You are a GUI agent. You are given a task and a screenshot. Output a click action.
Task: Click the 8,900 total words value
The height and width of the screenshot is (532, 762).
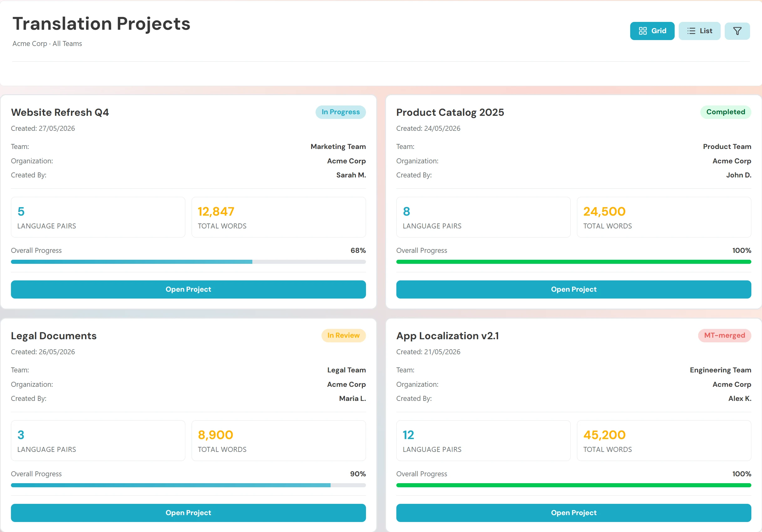[x=215, y=435]
